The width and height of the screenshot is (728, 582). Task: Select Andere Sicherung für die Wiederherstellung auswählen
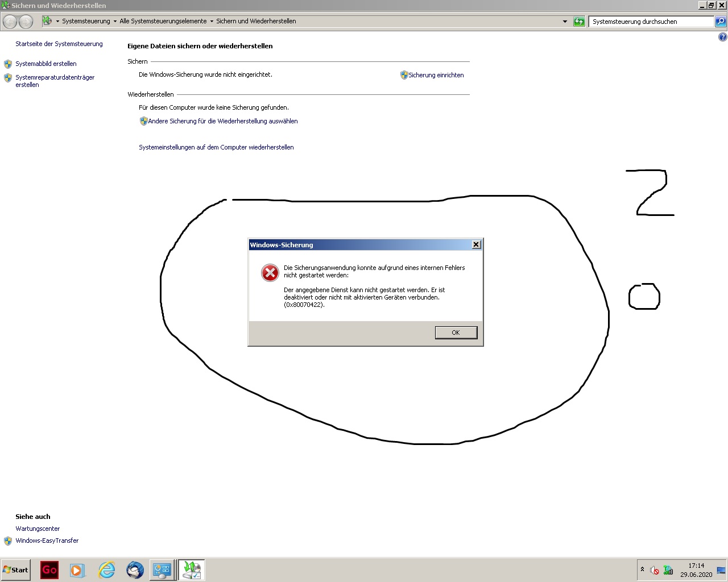[x=223, y=121]
